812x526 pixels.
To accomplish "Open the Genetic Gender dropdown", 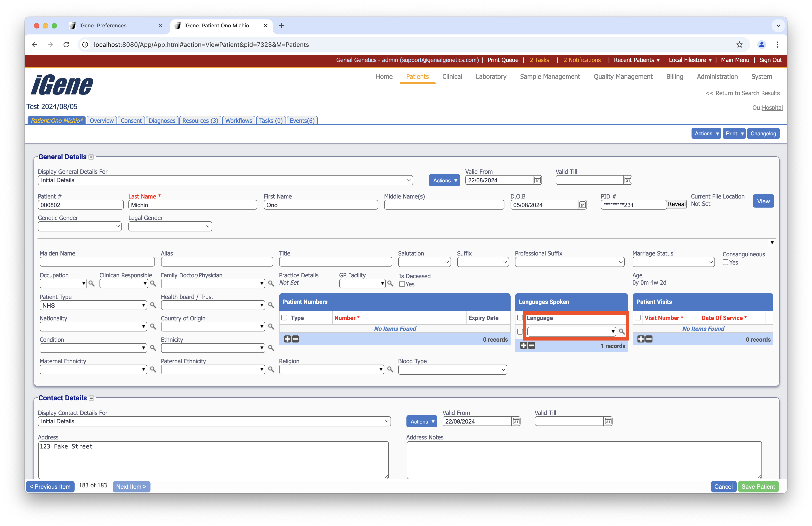I will coord(79,226).
